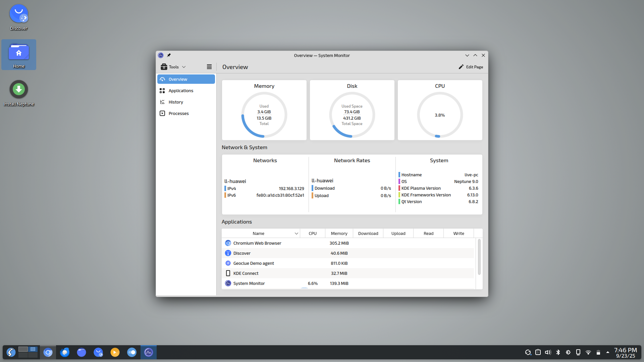Sort applications by Memory column header
Screen dimensions: 644x362
pos(339,234)
